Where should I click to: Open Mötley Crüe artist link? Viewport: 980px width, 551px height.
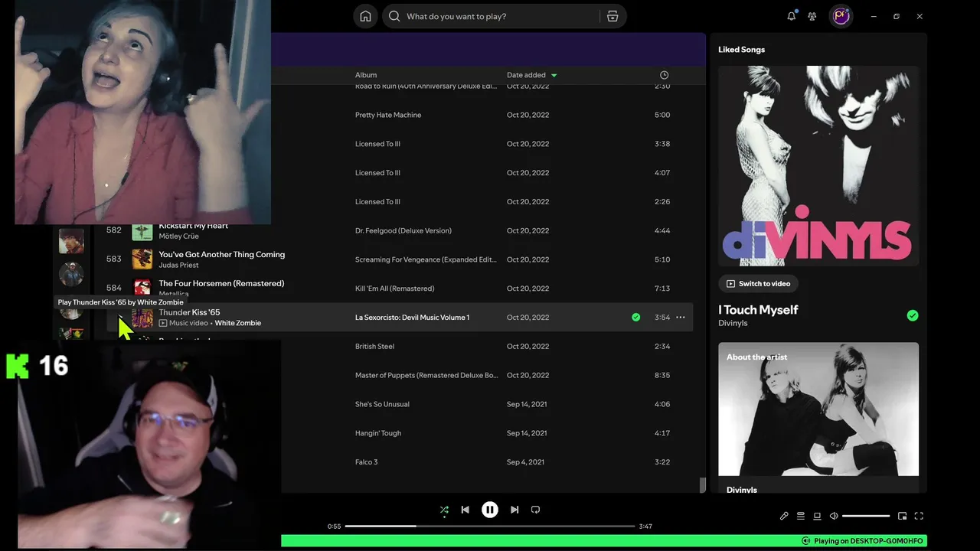coord(178,236)
